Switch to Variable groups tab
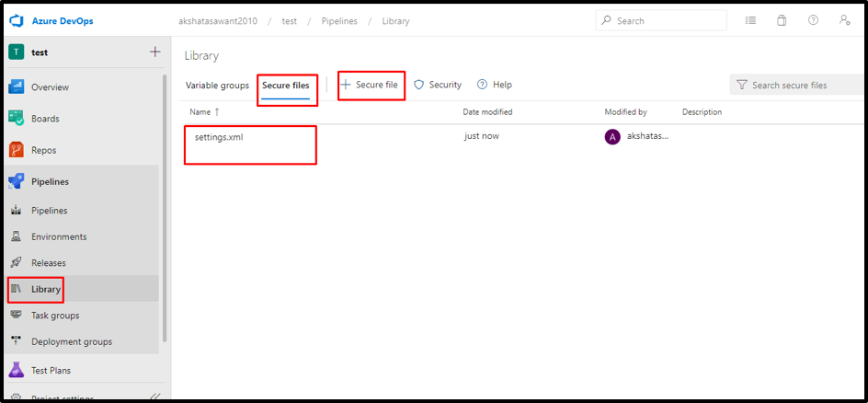The height and width of the screenshot is (403, 868). pyautogui.click(x=217, y=86)
